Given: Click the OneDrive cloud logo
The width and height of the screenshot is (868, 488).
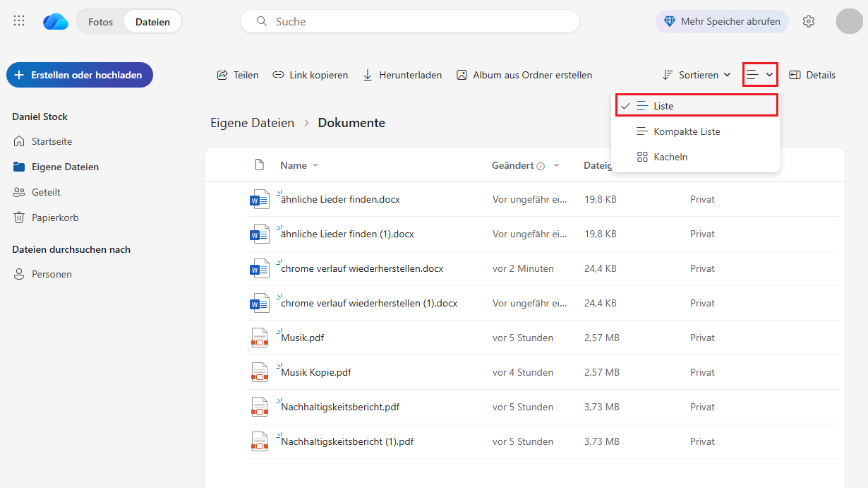Looking at the screenshot, I should pos(55,22).
